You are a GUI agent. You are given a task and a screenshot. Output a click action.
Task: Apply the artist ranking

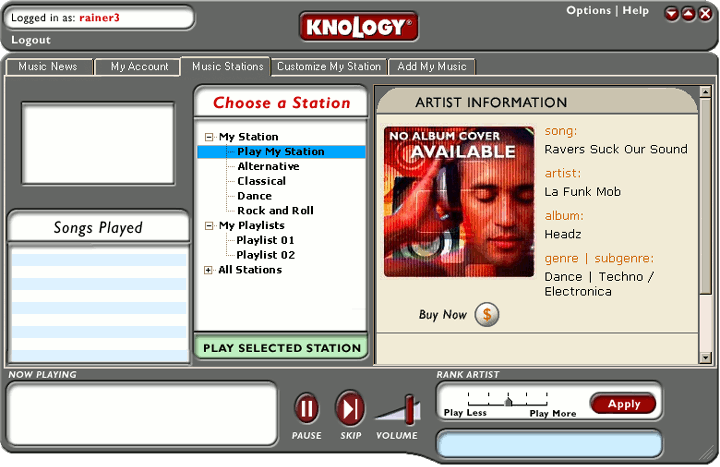coord(623,404)
